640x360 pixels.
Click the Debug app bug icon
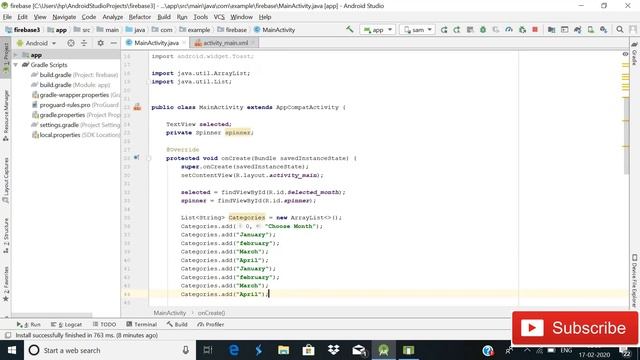(x=483, y=30)
